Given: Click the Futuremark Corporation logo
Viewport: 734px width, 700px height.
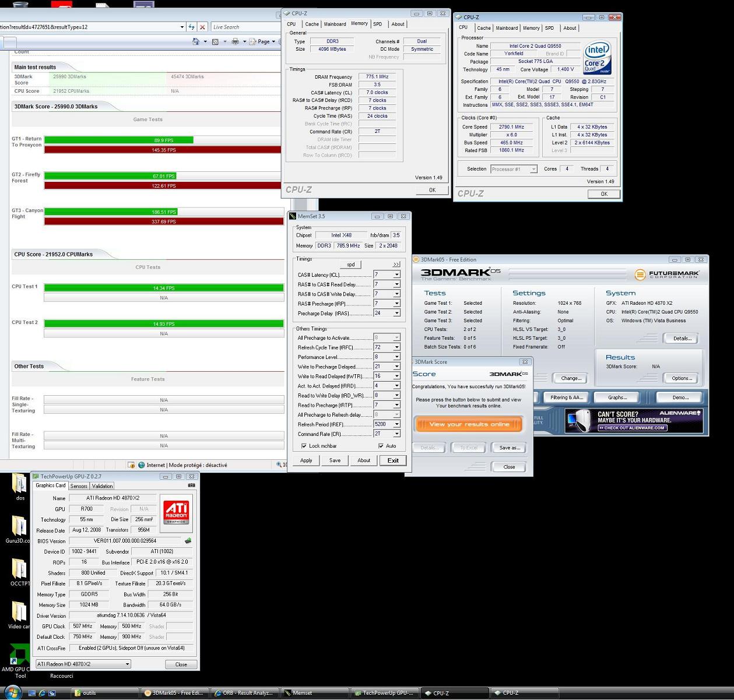Looking at the screenshot, I should click(666, 274).
